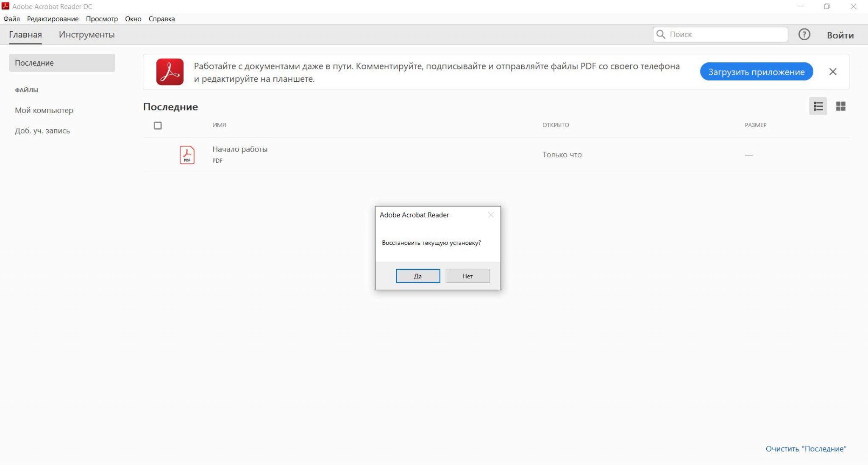Open the Окно menu
Screen dimensions: 868x465
click(x=133, y=19)
